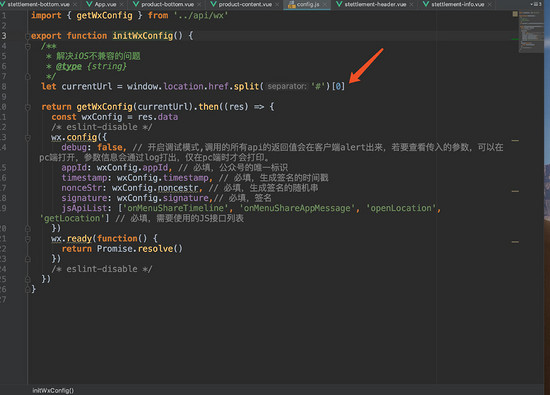Click the inspection status icon above minimap
The image size is (550, 395).
pos(515,14)
